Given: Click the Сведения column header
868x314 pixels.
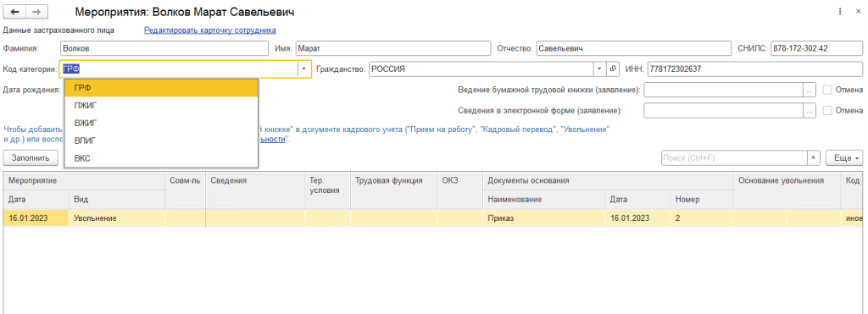Looking at the screenshot, I should coord(254,190).
